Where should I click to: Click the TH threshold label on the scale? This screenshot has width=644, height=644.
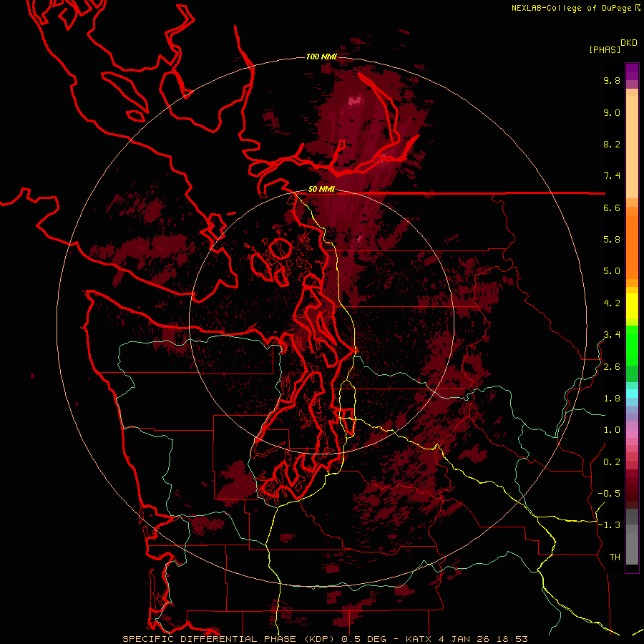point(615,557)
